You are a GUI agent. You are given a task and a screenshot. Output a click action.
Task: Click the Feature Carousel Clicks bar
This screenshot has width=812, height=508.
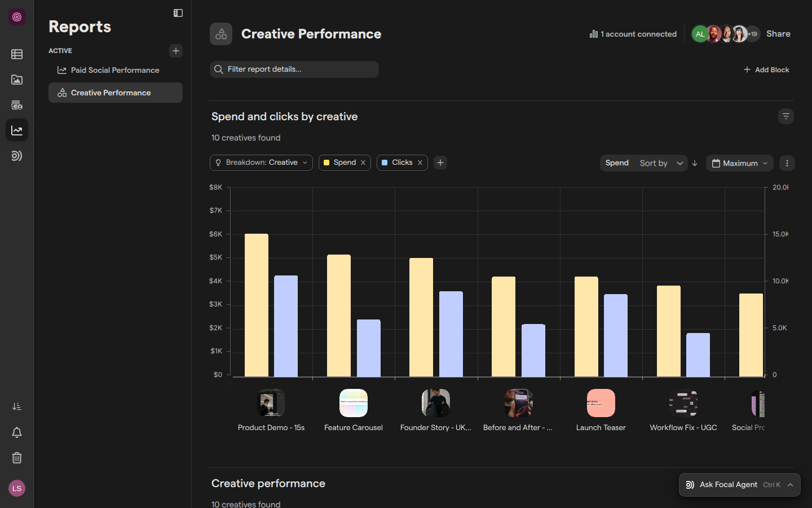tap(369, 348)
